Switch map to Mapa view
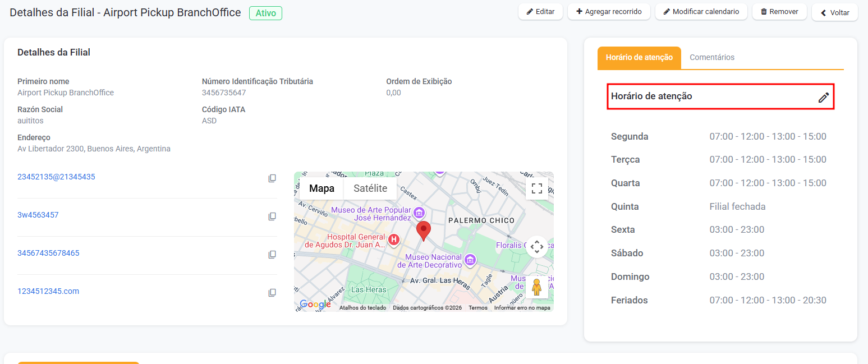The image size is (868, 364). (x=322, y=188)
